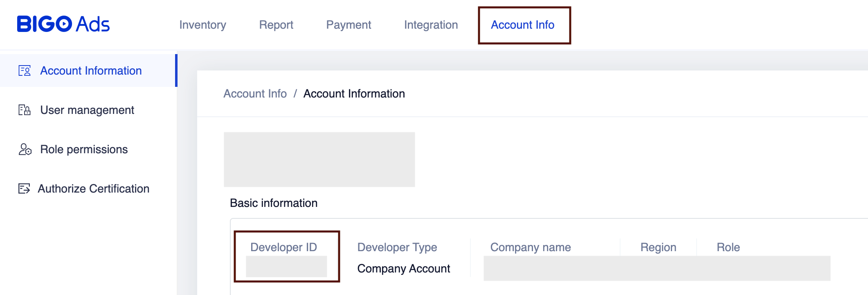Open the Integration tab
The image size is (868, 295).
(431, 25)
